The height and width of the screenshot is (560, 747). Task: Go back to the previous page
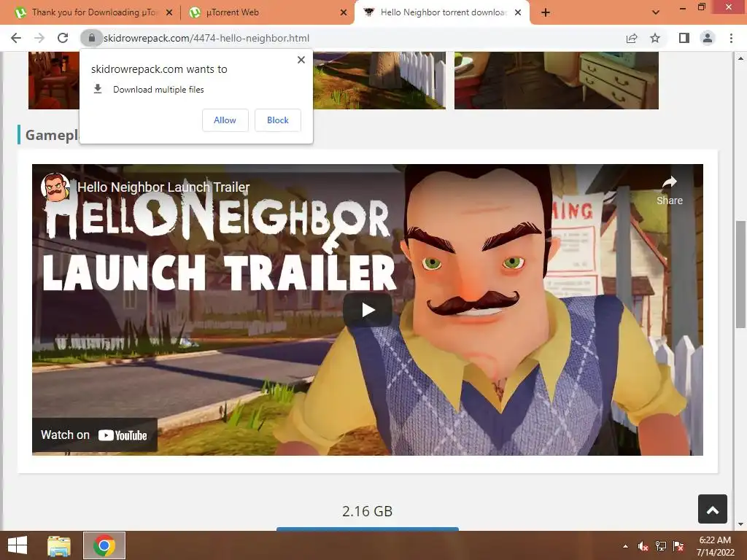(x=16, y=38)
